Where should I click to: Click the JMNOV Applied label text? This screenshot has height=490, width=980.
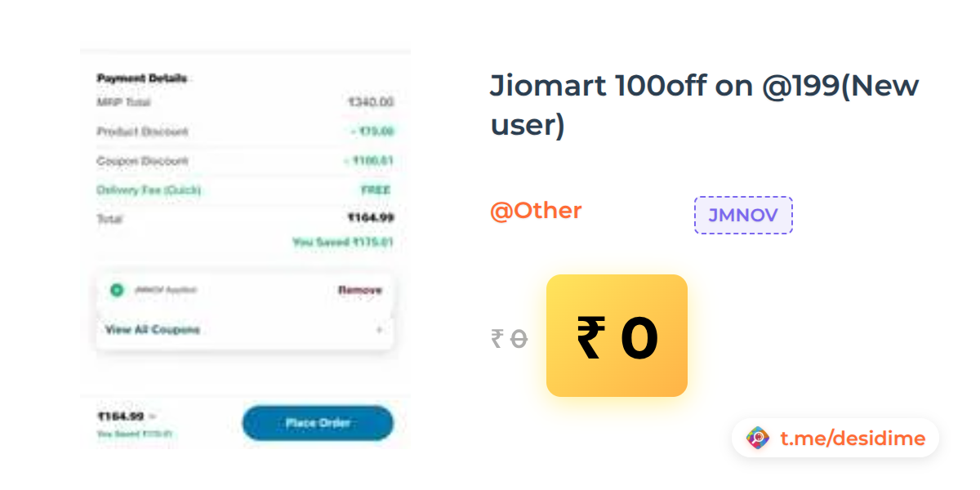click(x=166, y=290)
